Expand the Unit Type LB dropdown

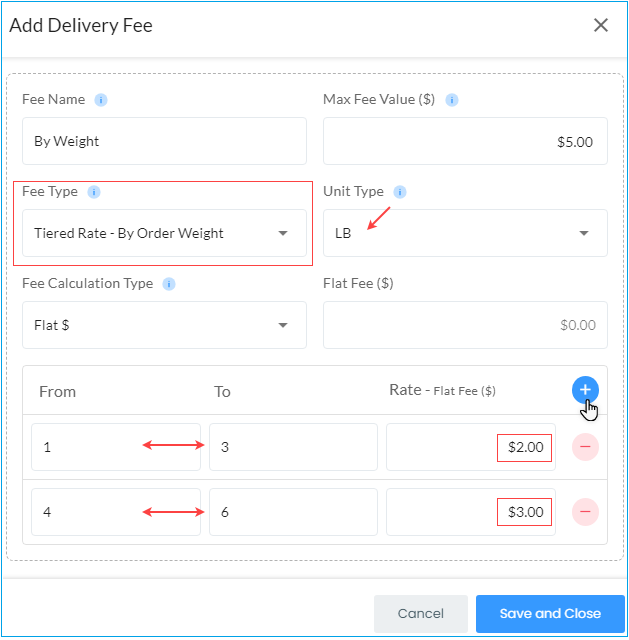(x=465, y=233)
